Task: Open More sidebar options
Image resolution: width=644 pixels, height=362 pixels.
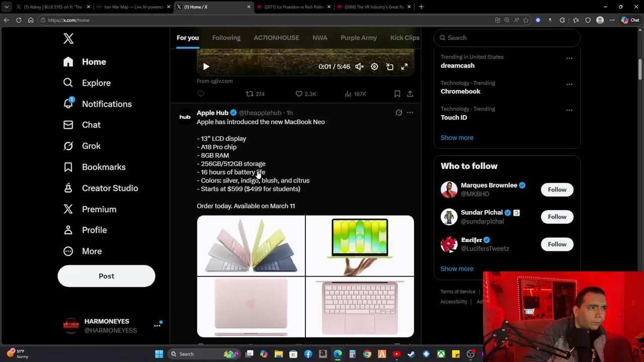Action: tap(83, 251)
